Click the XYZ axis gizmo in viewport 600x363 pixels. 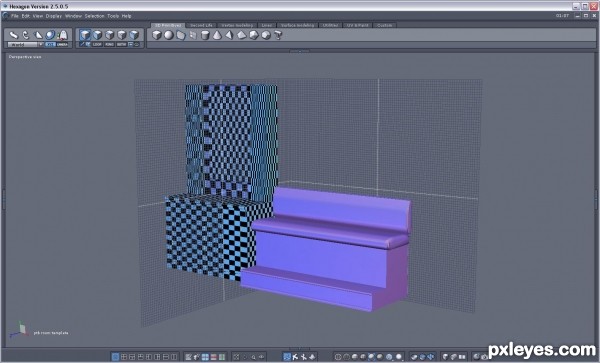click(20, 330)
